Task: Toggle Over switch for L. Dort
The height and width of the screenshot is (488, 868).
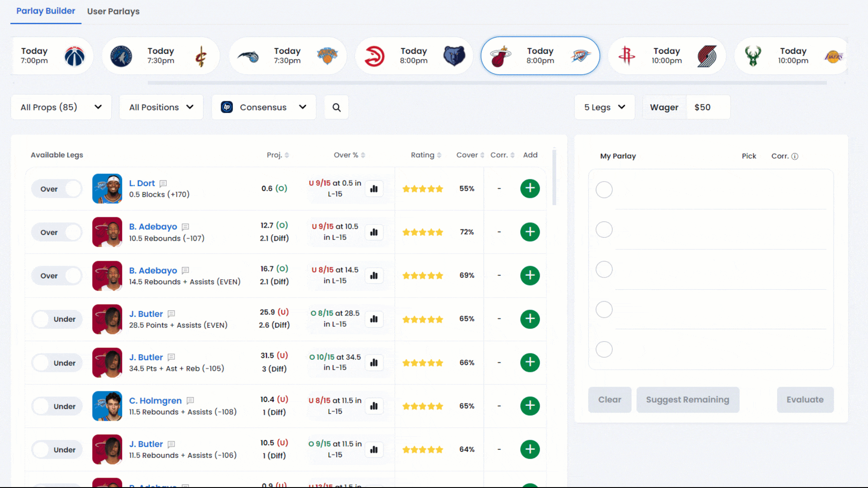Action: (x=57, y=189)
